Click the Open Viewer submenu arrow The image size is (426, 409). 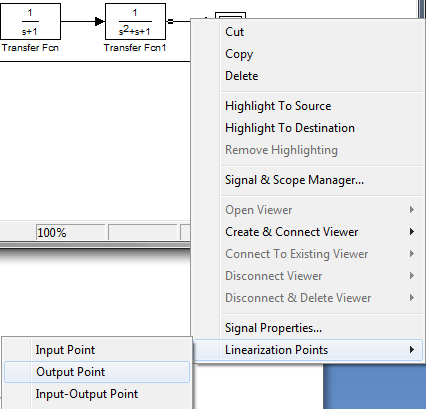[412, 210]
